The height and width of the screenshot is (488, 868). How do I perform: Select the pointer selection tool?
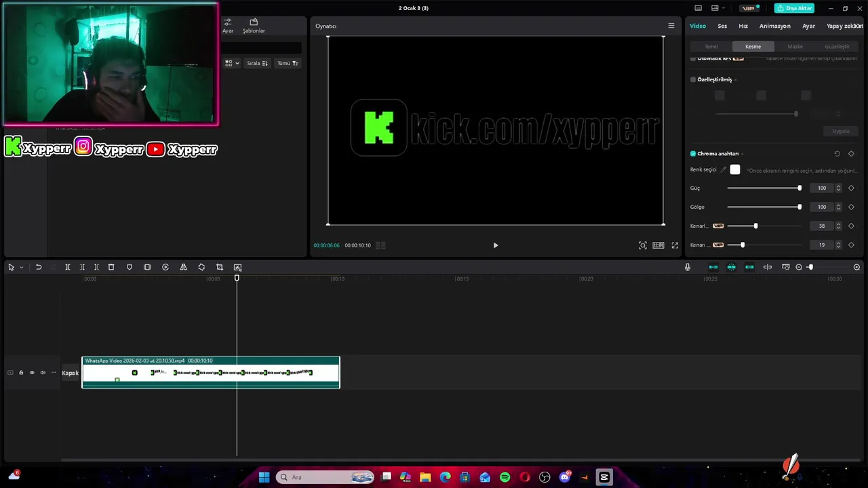(x=11, y=267)
